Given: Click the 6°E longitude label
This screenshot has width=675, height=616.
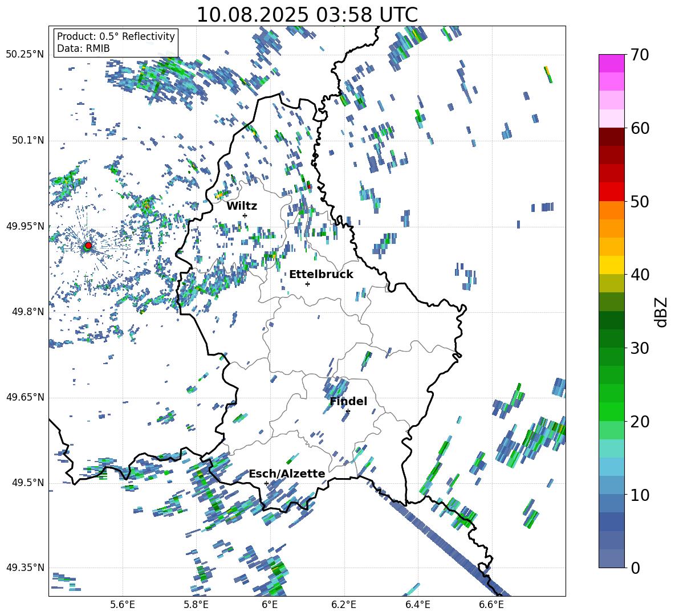Looking at the screenshot, I should [x=270, y=605].
